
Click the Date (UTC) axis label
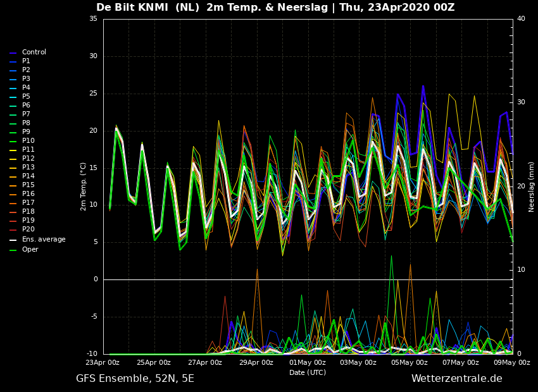pos(308,373)
